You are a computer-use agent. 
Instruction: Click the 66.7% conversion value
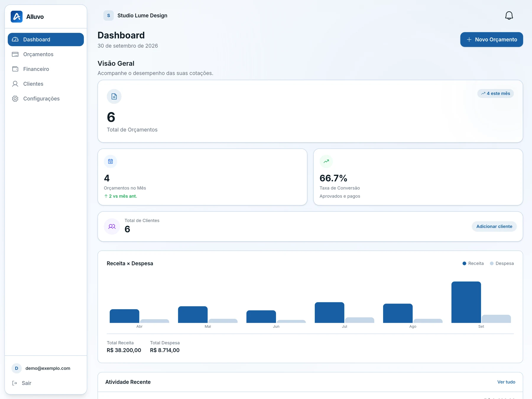[x=333, y=178]
